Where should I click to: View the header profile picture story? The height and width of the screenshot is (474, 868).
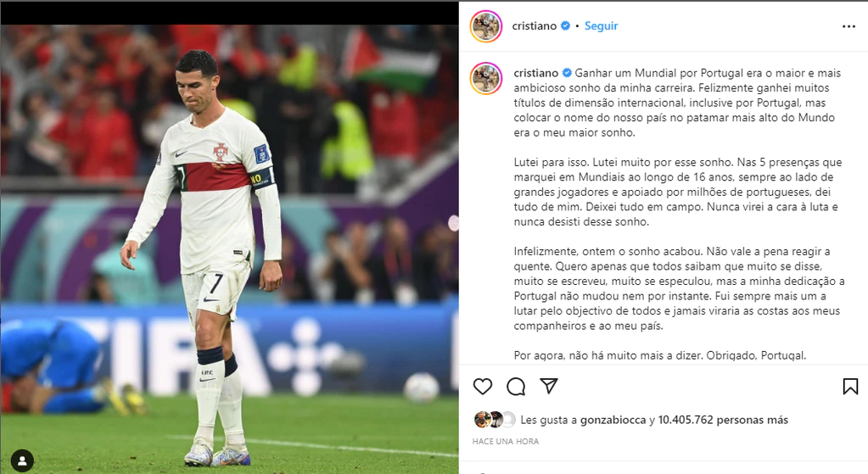click(486, 26)
